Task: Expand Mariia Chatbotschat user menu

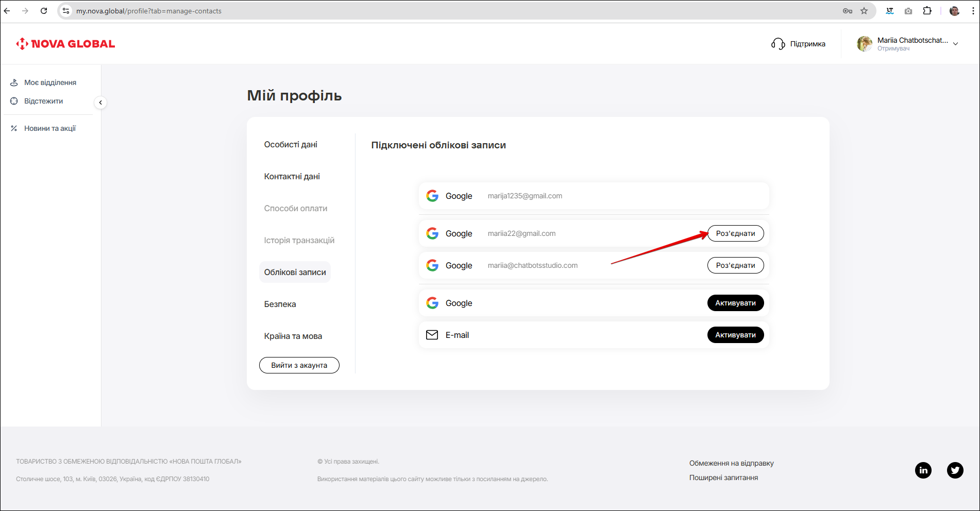Action: [x=955, y=44]
